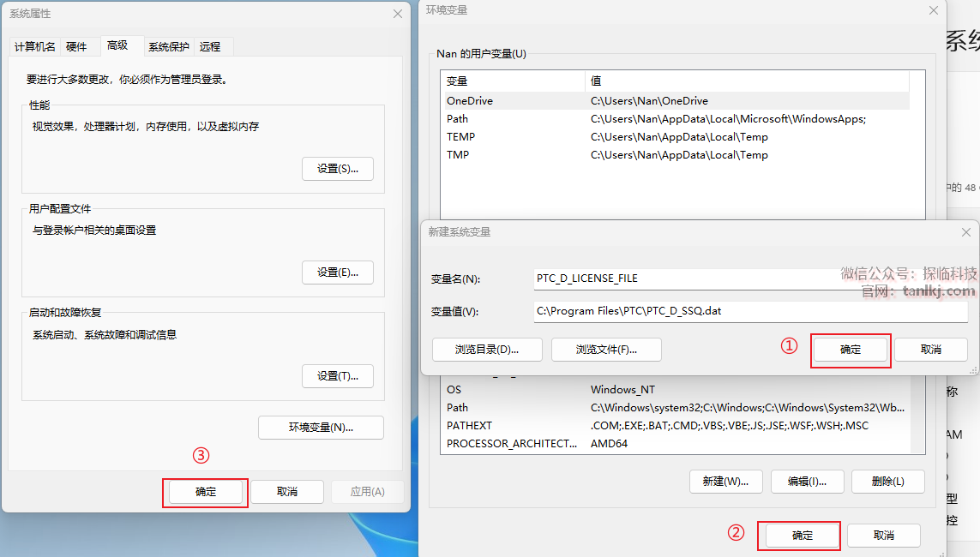
Task: Click 新建(W) system variable button
Action: (725, 482)
